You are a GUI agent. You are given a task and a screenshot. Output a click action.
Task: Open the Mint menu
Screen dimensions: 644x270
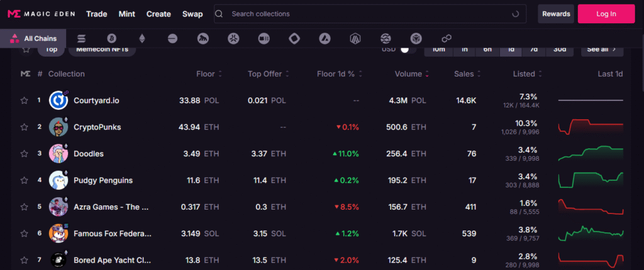[127, 14]
